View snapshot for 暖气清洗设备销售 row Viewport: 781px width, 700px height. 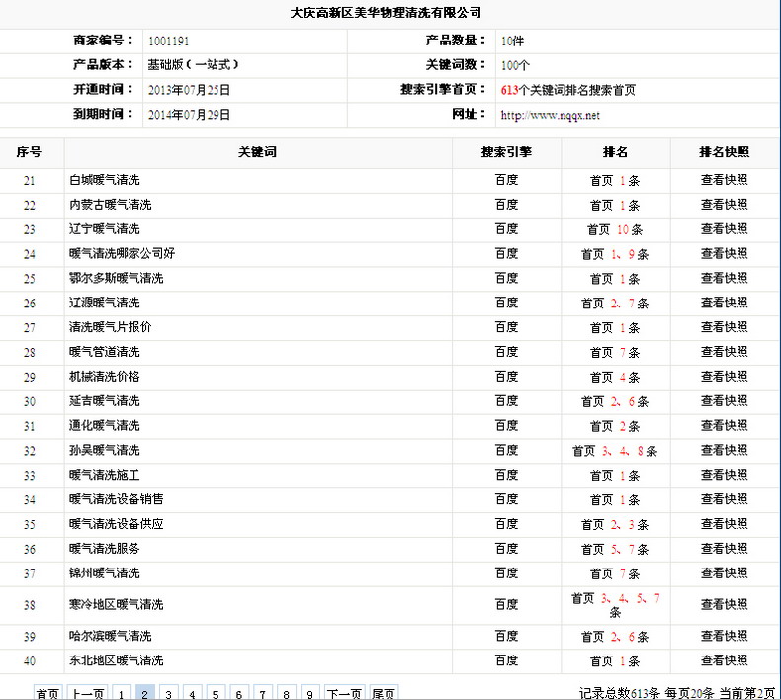click(725, 499)
